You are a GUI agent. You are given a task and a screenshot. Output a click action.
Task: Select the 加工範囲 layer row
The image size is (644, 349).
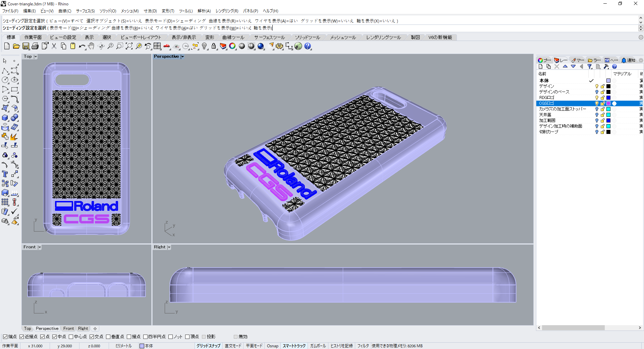pyautogui.click(x=590, y=120)
